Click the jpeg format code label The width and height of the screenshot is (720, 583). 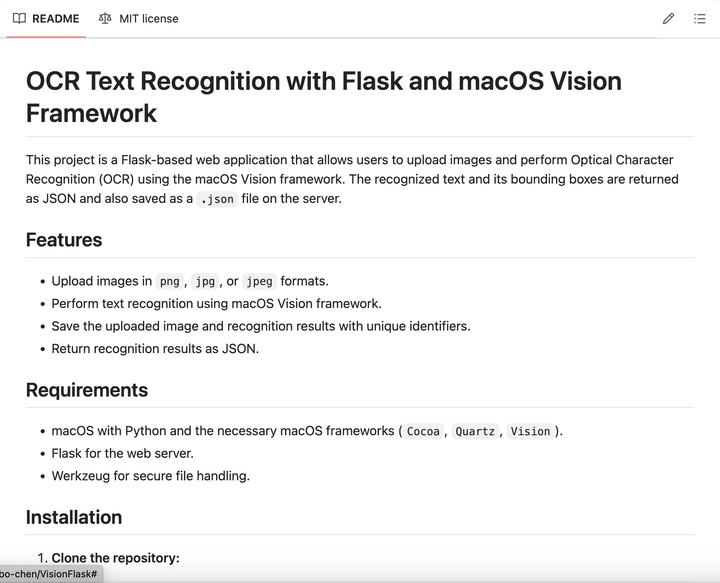coord(259,281)
